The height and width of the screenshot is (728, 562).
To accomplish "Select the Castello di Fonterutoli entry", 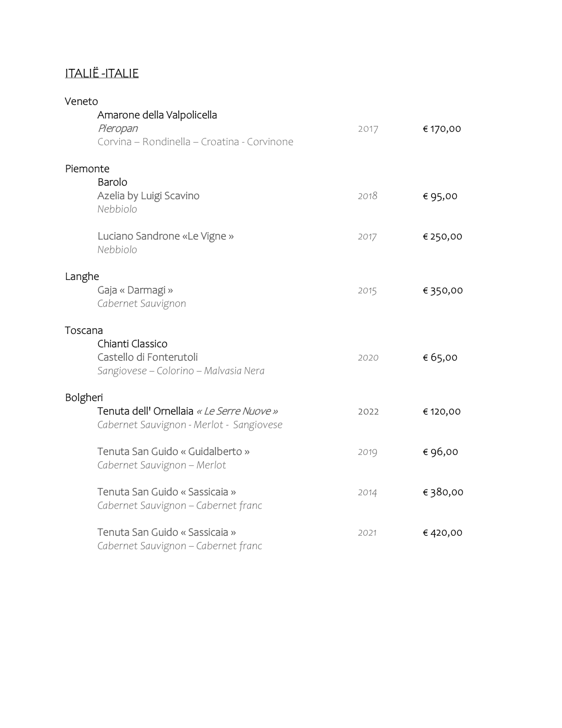I will (x=147, y=357).
